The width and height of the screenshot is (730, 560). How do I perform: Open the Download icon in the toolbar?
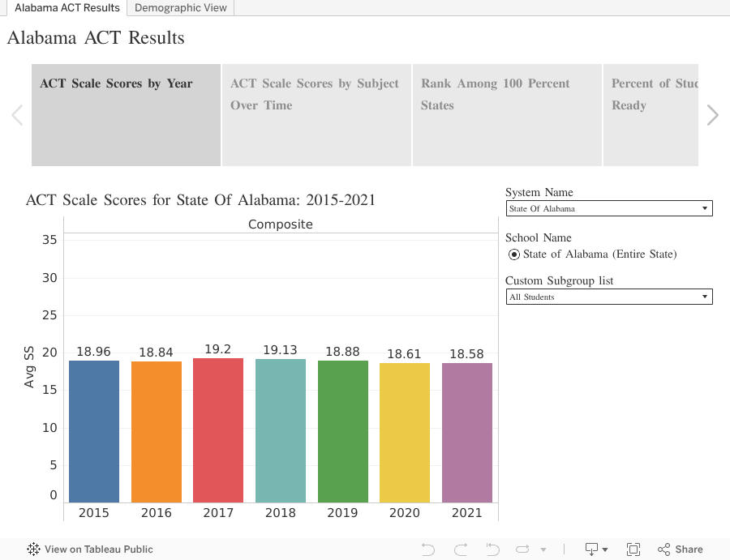[591, 549]
